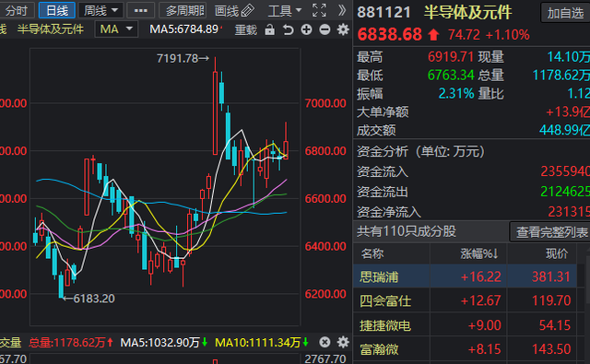
Task: Open the 画线 drawing pencil tool
Action: (234, 10)
